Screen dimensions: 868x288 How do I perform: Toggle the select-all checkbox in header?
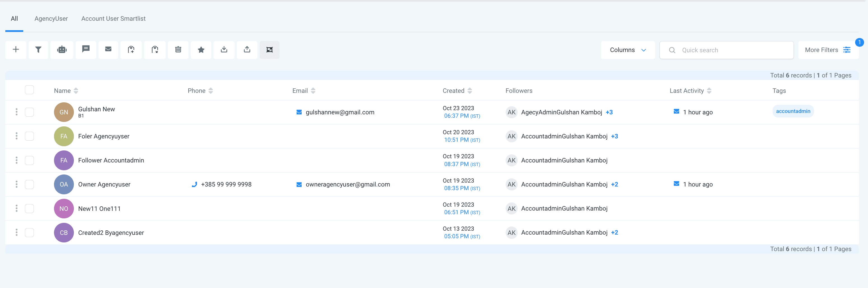tap(29, 90)
